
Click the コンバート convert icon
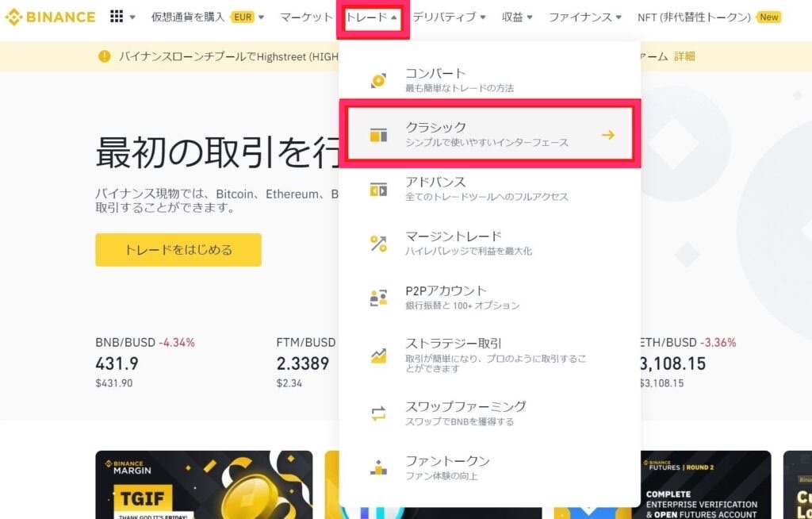[x=378, y=80]
